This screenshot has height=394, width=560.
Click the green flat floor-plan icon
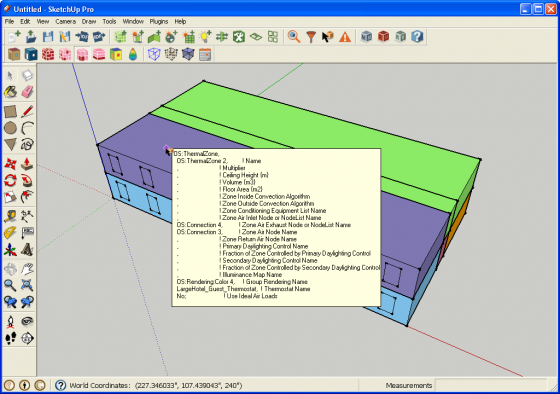(x=256, y=36)
